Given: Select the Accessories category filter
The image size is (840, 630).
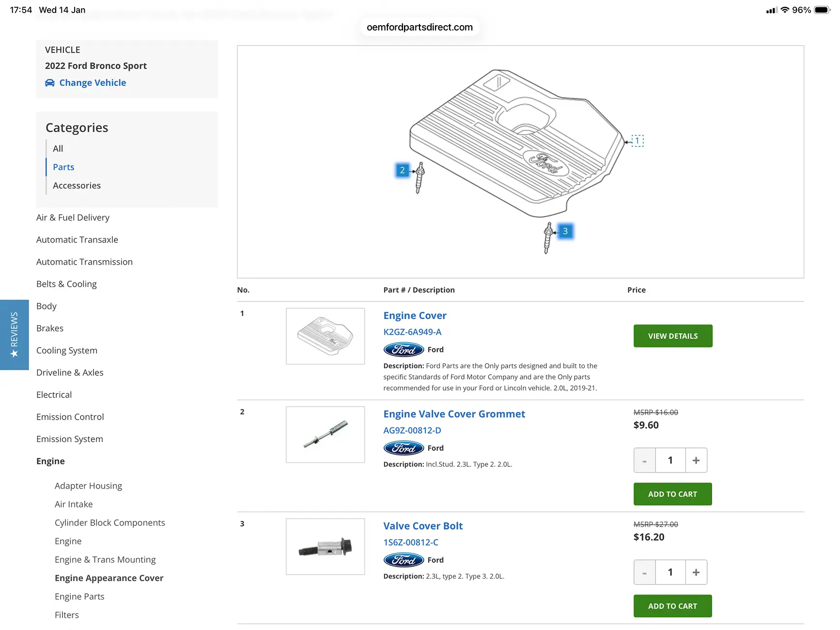Looking at the screenshot, I should 77,186.
